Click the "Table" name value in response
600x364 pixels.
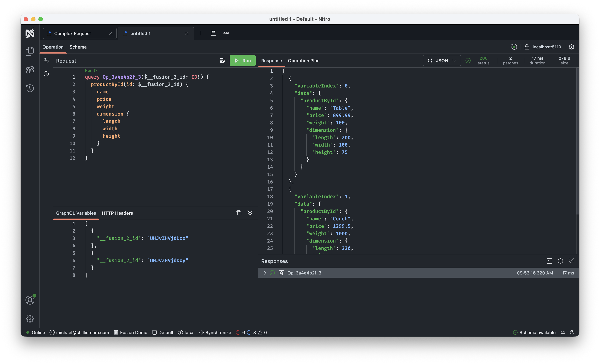[x=340, y=108]
